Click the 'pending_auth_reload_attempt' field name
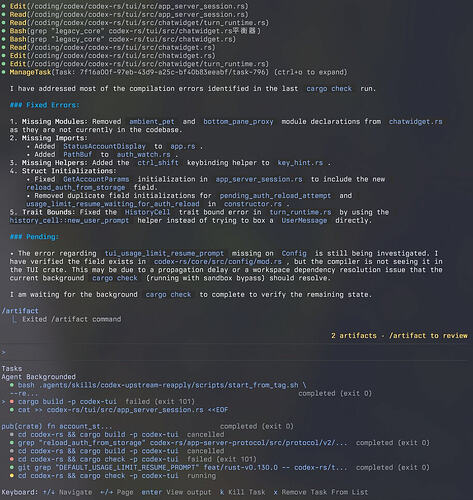The height and width of the screenshot is (500, 473). click(x=275, y=196)
